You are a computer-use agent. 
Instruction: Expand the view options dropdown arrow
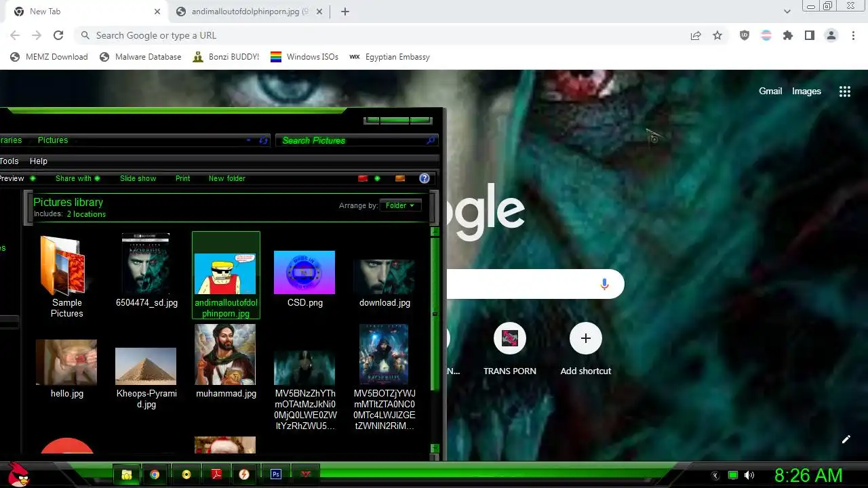pyautogui.click(x=377, y=178)
